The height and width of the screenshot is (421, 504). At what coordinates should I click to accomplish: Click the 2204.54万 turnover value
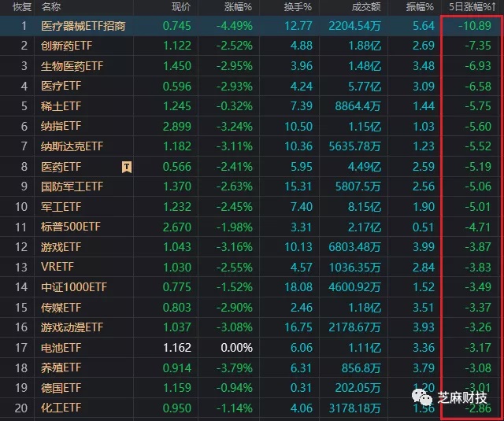point(354,26)
